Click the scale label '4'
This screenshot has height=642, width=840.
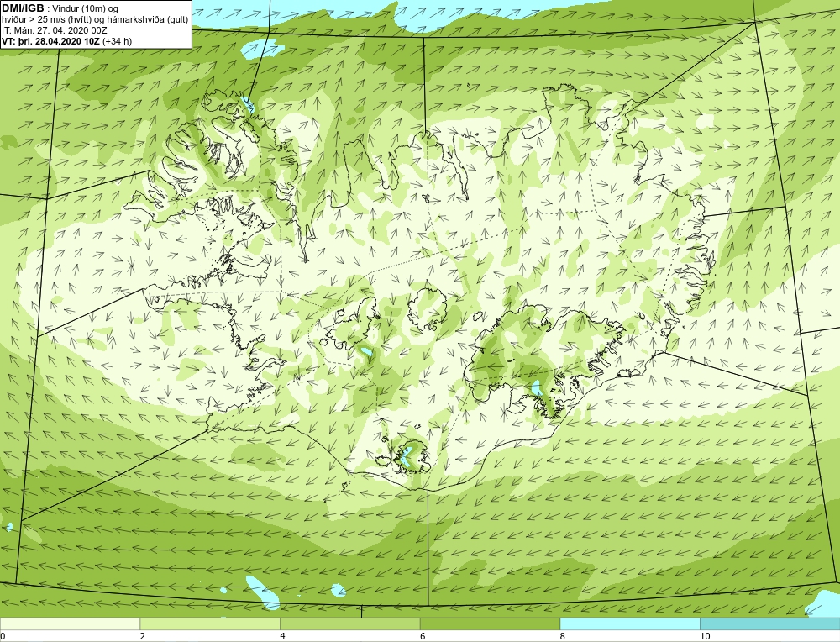pyautogui.click(x=282, y=636)
